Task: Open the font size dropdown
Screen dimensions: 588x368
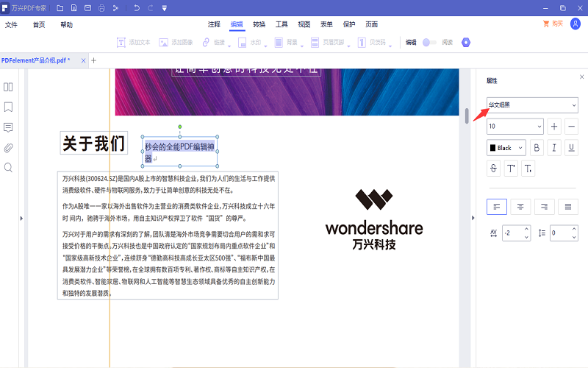Action: (514, 127)
